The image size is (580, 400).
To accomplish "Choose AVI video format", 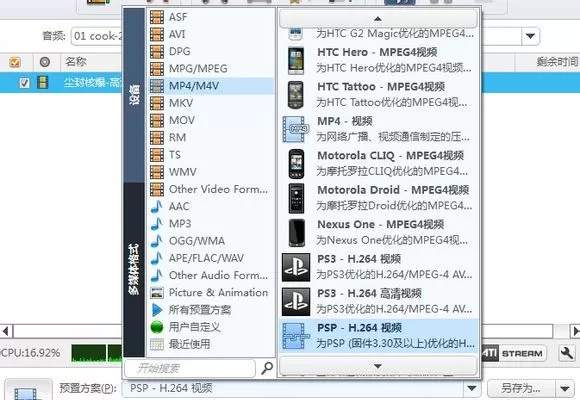I will [x=211, y=34].
